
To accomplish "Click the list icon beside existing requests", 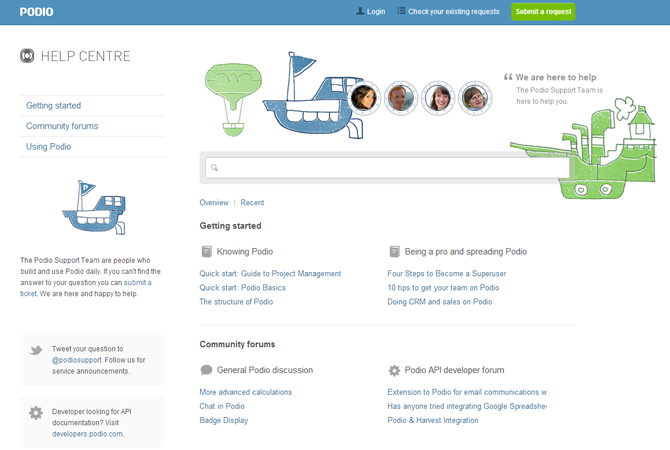I will click(x=401, y=11).
